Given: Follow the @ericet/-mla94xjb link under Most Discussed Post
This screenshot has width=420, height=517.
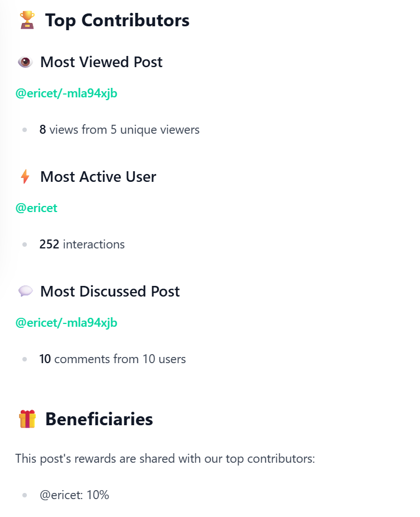Looking at the screenshot, I should click(67, 323).
